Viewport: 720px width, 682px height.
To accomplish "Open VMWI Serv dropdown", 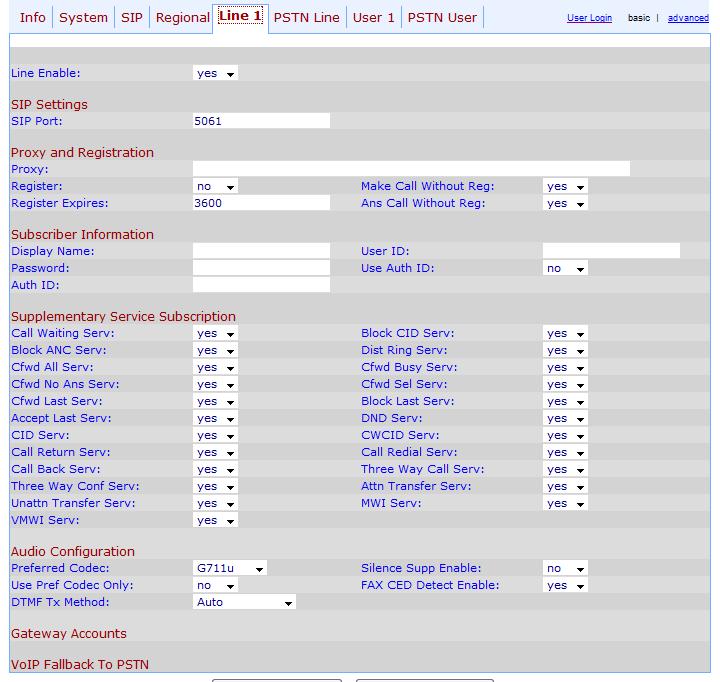I will pos(215,520).
